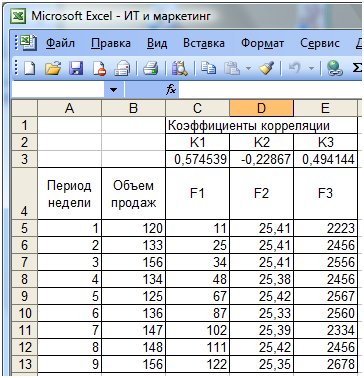Click the AutoSum sigma icon
The width and height of the screenshot is (364, 378).
click(x=357, y=69)
